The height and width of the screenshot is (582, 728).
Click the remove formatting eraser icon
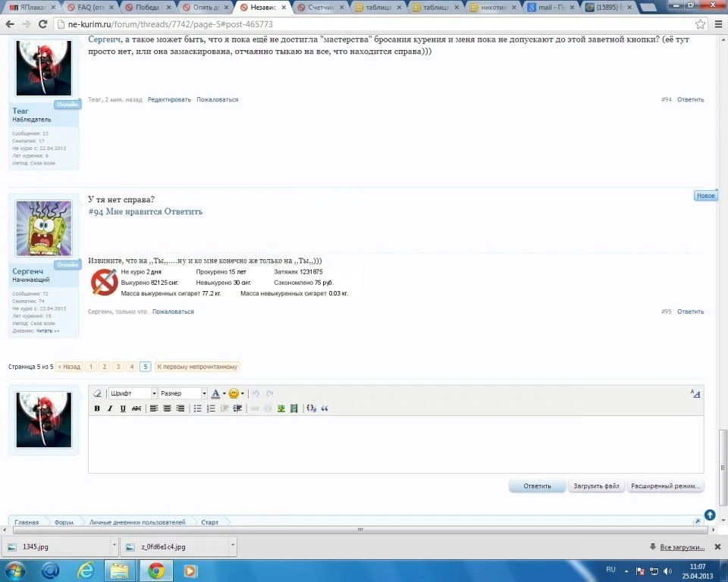pyautogui.click(x=98, y=393)
